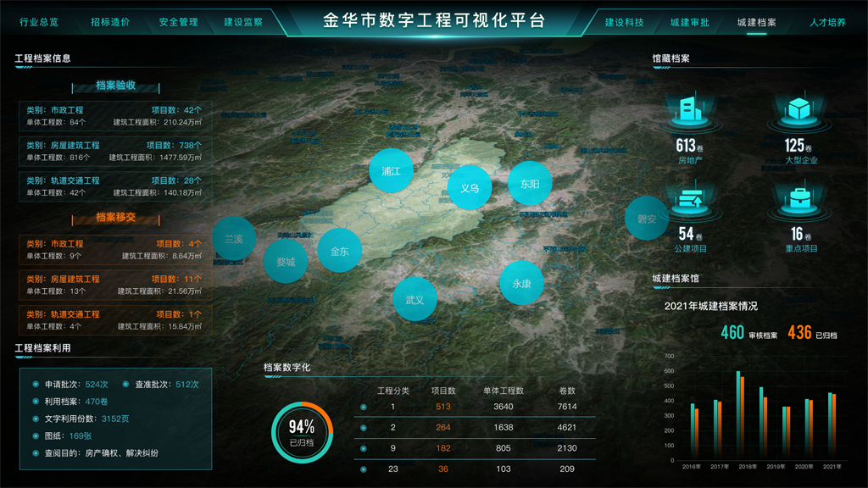The height and width of the screenshot is (488, 868).
Task: Select the 磐安 map marker
Action: [x=647, y=218]
